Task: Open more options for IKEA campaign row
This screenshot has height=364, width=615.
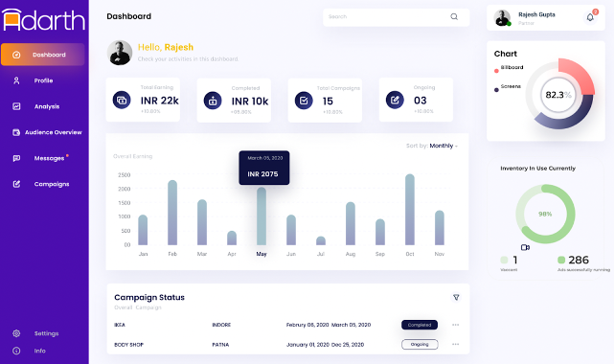Action: (x=455, y=325)
